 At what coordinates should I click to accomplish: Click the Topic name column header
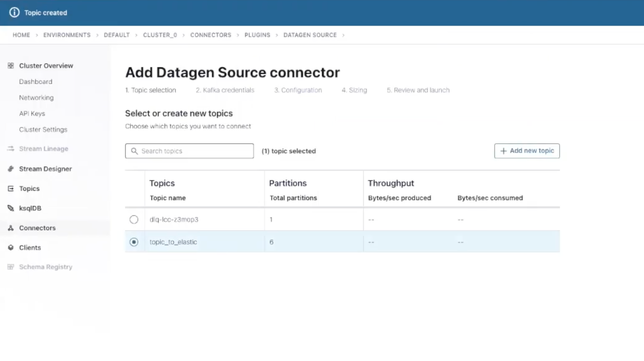(x=167, y=198)
